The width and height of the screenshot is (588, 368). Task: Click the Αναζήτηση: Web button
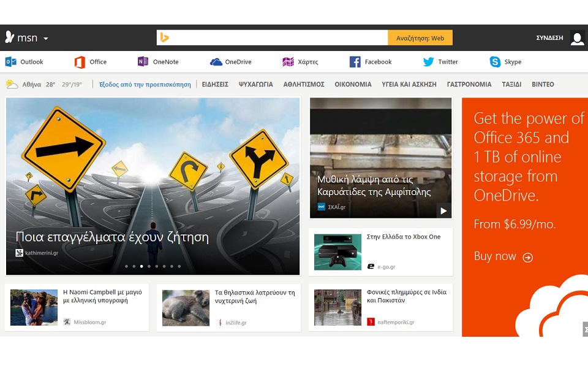pyautogui.click(x=420, y=38)
